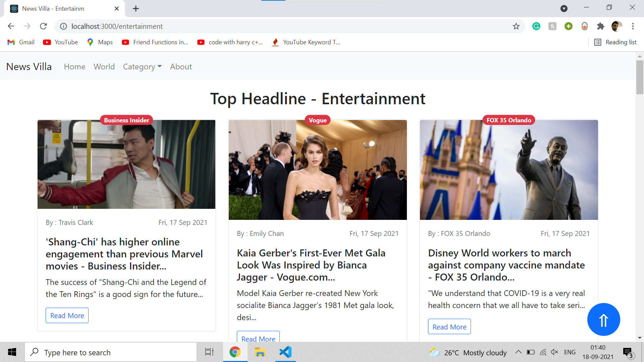Go back to the previous page
The height and width of the screenshot is (362, 644).
coord(11,26)
